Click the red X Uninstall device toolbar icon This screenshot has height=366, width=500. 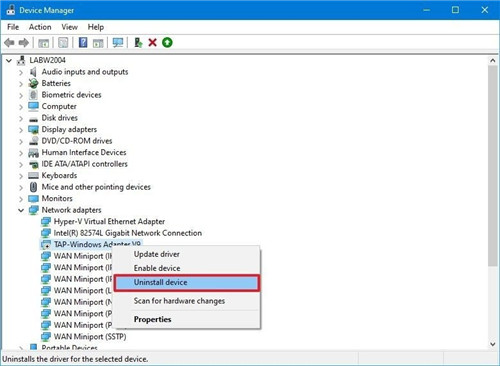pyautogui.click(x=152, y=43)
